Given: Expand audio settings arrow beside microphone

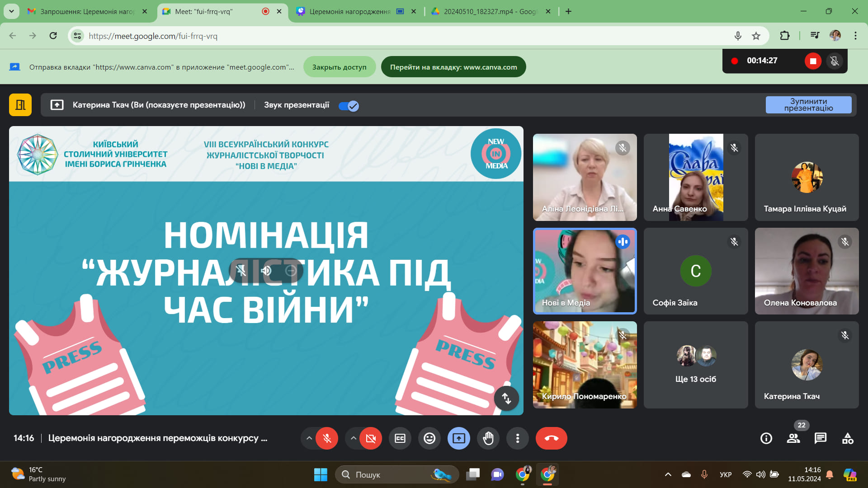Looking at the screenshot, I should point(309,438).
